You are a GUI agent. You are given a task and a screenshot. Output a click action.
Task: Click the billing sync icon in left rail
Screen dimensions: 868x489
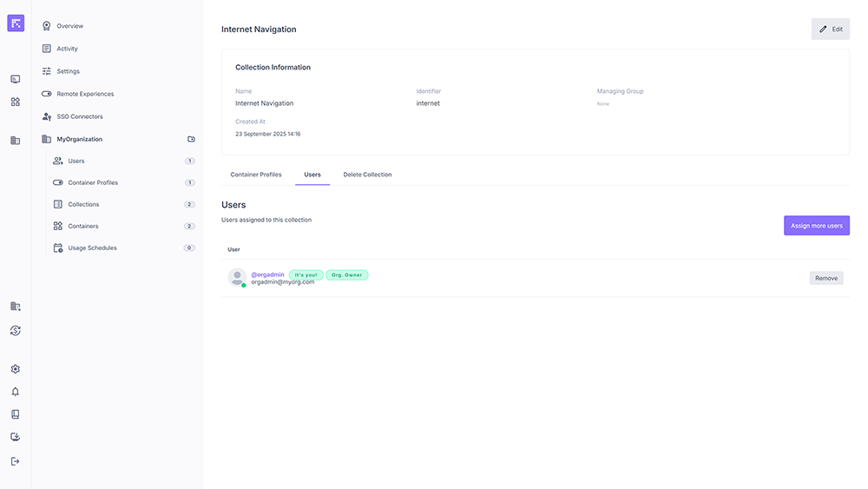click(x=15, y=330)
